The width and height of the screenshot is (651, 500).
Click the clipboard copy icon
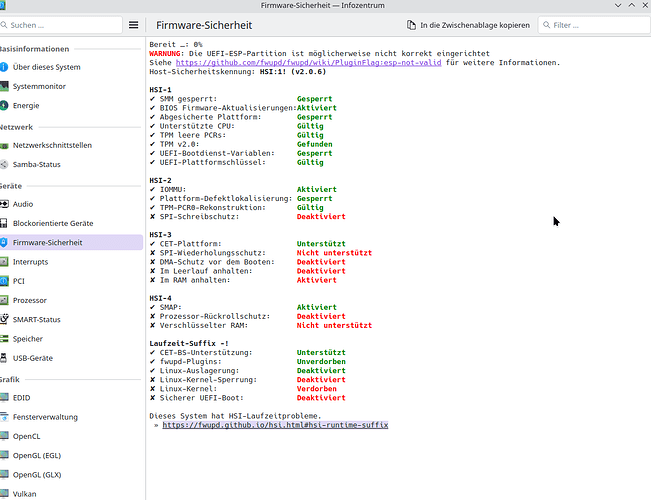[411, 25]
